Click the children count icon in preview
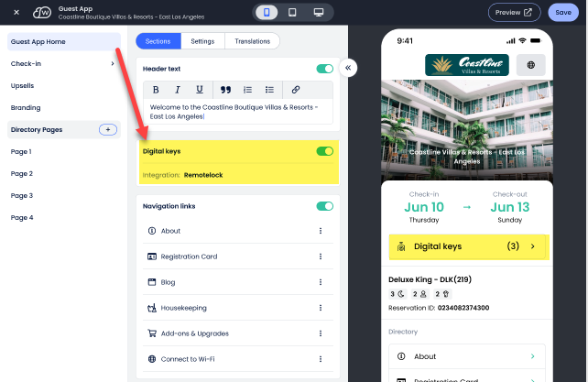The width and height of the screenshot is (588, 382). [446, 294]
